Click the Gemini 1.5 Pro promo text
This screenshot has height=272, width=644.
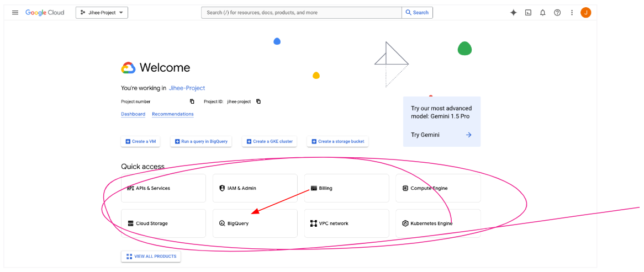pyautogui.click(x=441, y=113)
